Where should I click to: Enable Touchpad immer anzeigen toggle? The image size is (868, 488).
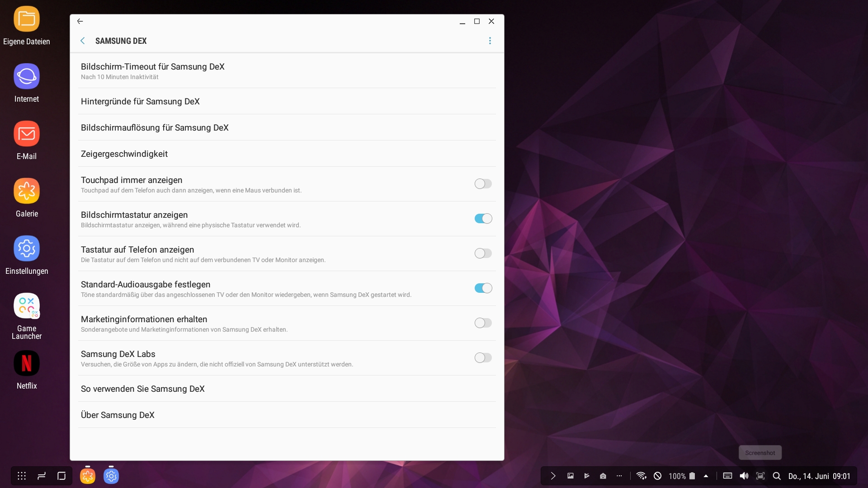click(x=483, y=184)
